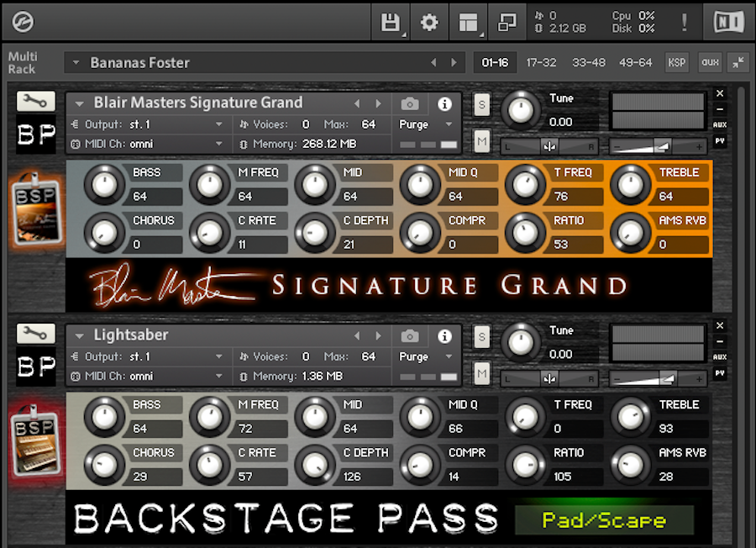The image size is (756, 548).
Task: Click RATIO knob showing 53
Action: (525, 233)
